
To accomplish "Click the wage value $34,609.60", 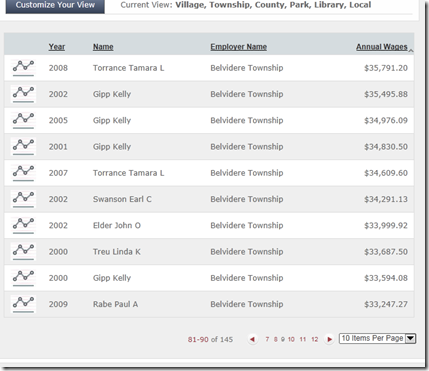I will (x=386, y=173).
